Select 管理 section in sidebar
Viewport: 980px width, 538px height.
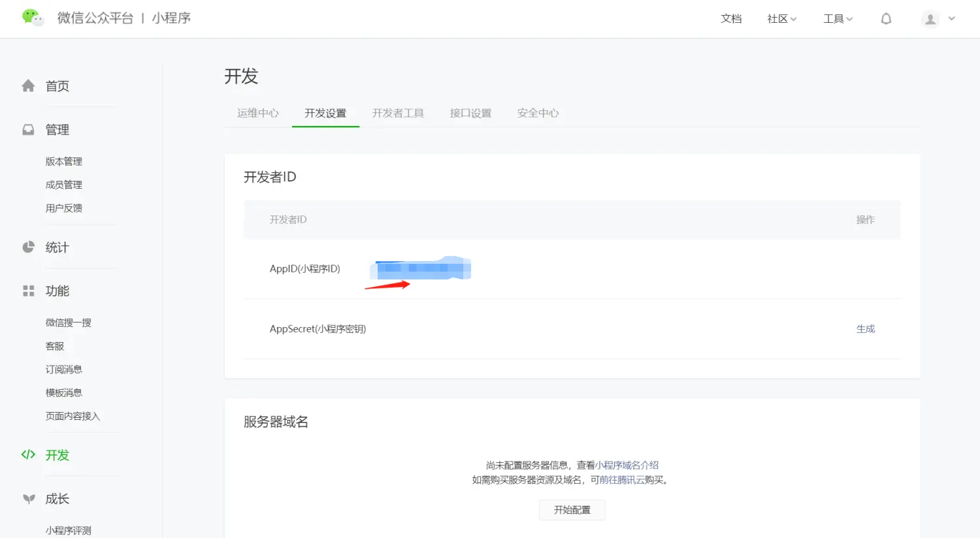(57, 130)
